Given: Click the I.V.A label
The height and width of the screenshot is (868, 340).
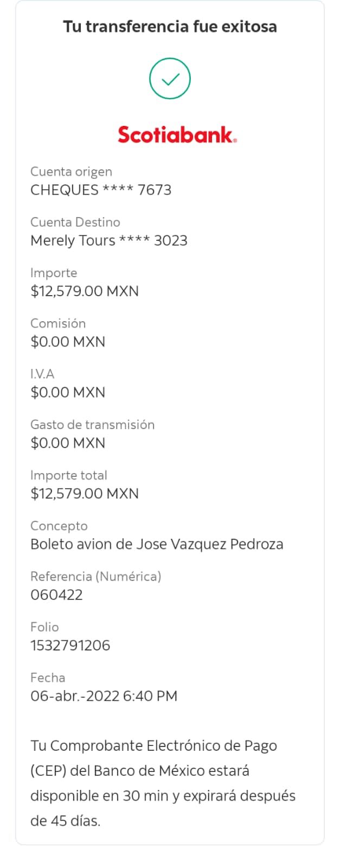Looking at the screenshot, I should pos(42,374).
